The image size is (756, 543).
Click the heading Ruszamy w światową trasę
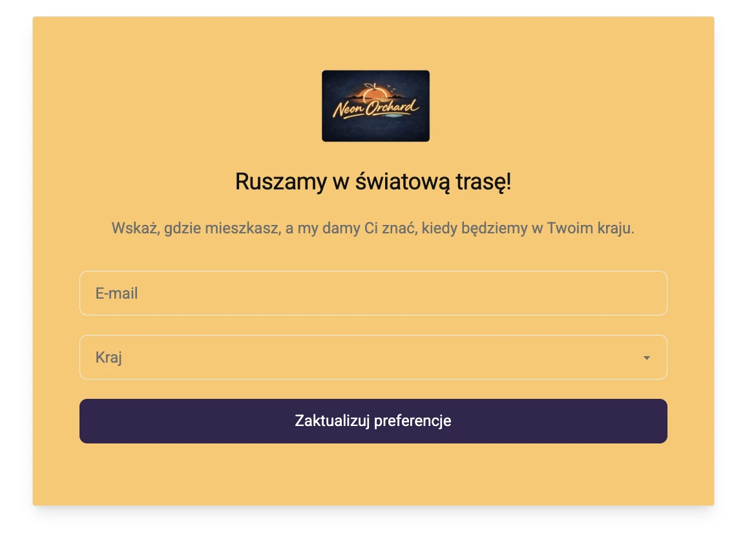tap(373, 182)
